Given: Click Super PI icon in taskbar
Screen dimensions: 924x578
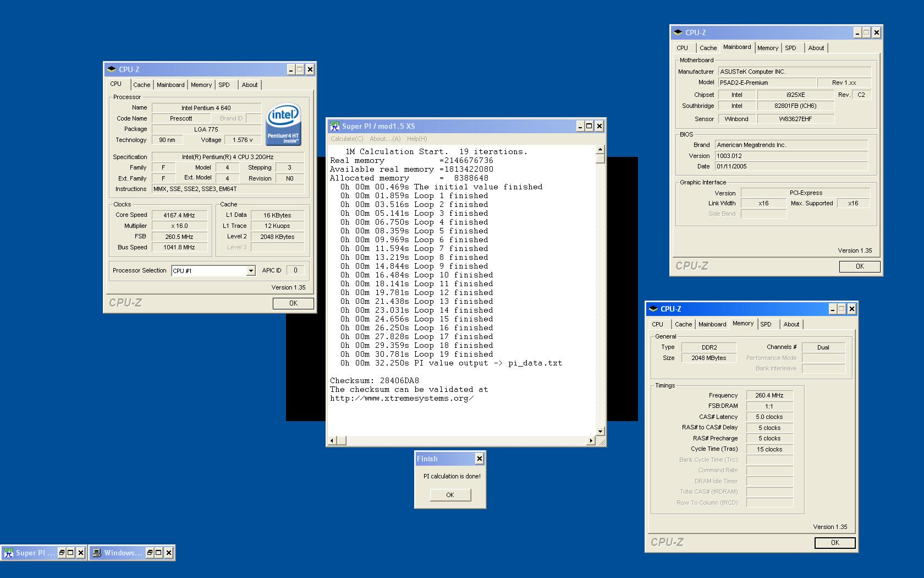Looking at the screenshot, I should pyautogui.click(x=8, y=553).
